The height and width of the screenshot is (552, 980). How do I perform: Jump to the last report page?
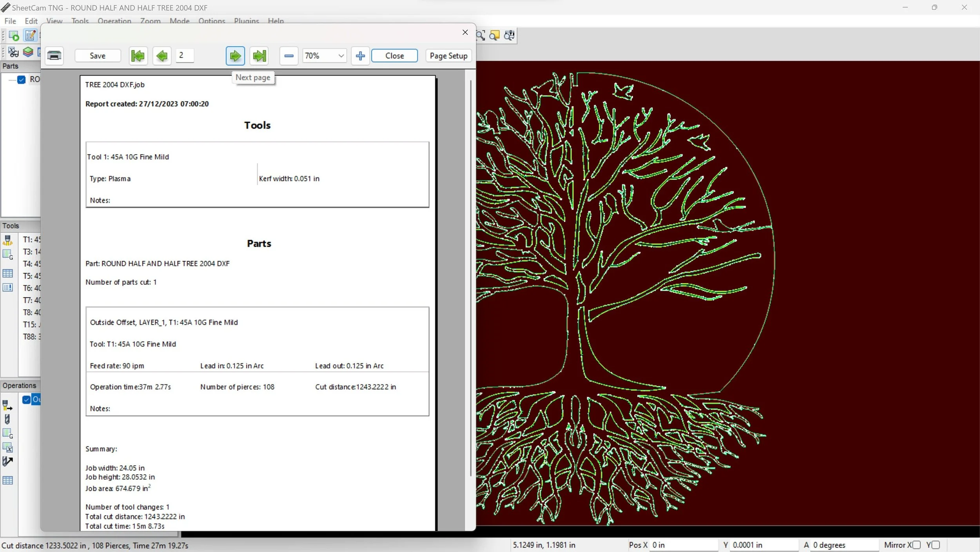coord(259,56)
